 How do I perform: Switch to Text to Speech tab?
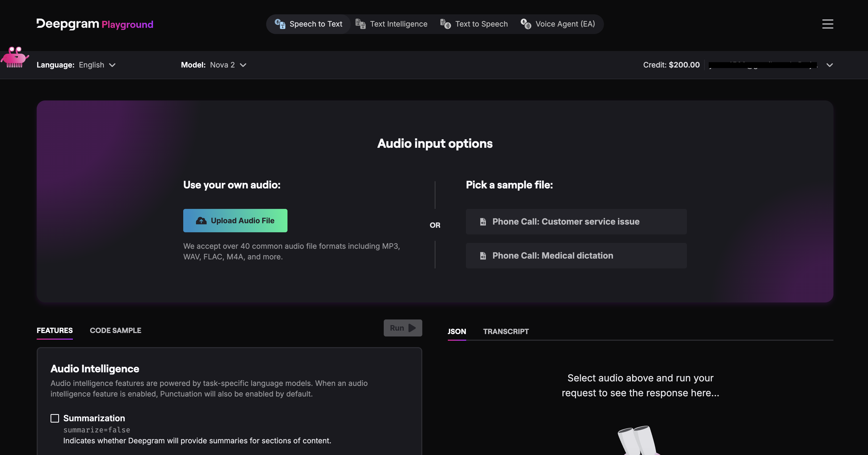pos(474,24)
